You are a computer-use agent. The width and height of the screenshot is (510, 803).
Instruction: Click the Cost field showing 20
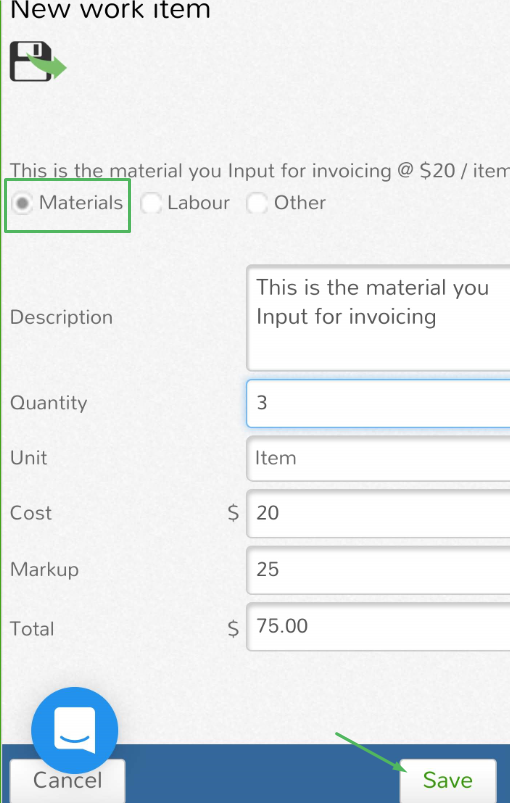pos(378,513)
